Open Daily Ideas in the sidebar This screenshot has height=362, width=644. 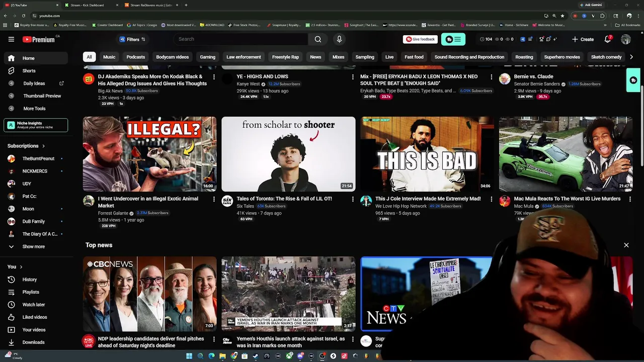pyautogui.click(x=34, y=83)
